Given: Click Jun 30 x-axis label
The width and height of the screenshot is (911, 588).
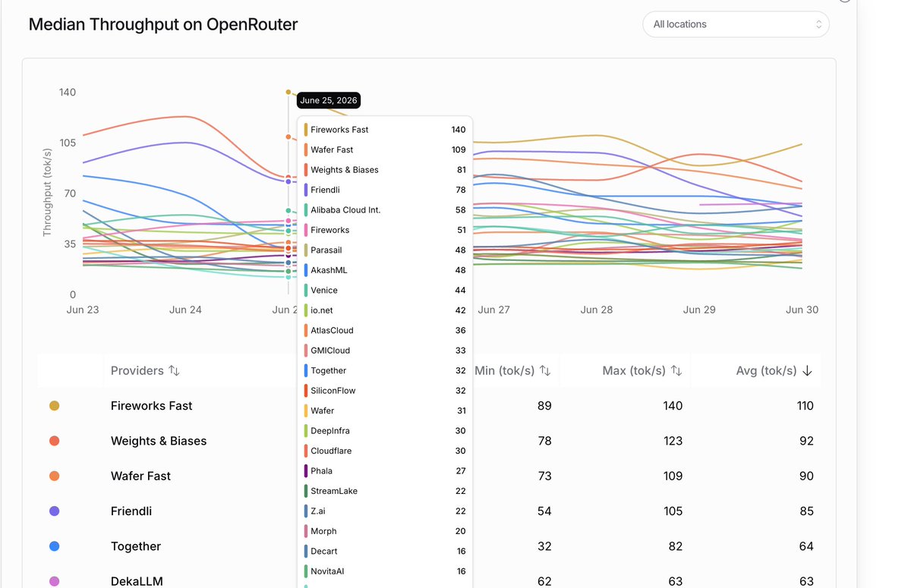Looking at the screenshot, I should (802, 310).
